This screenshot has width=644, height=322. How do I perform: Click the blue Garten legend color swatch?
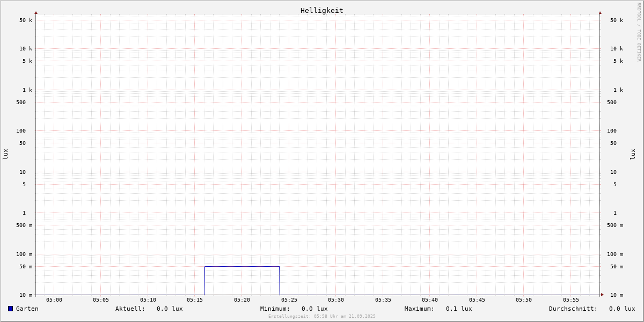click(10, 309)
